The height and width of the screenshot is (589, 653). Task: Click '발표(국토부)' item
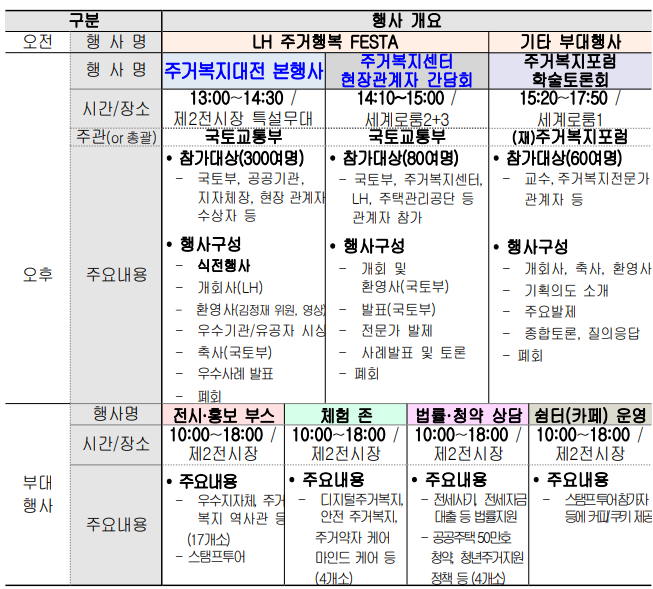click(x=398, y=309)
